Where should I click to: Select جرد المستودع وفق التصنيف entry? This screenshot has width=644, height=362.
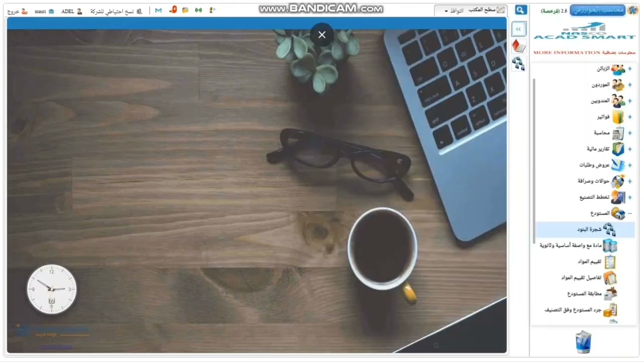point(581,310)
